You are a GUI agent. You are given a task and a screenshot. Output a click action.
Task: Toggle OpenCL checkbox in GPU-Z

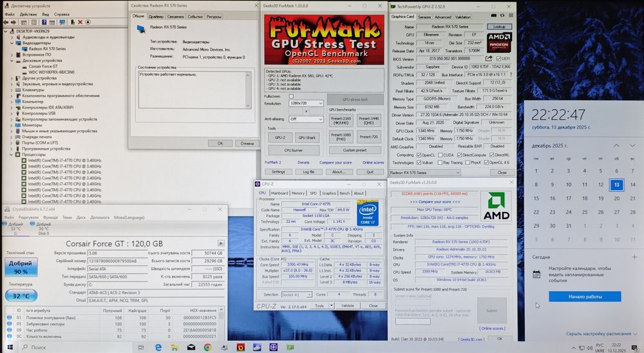click(x=419, y=155)
